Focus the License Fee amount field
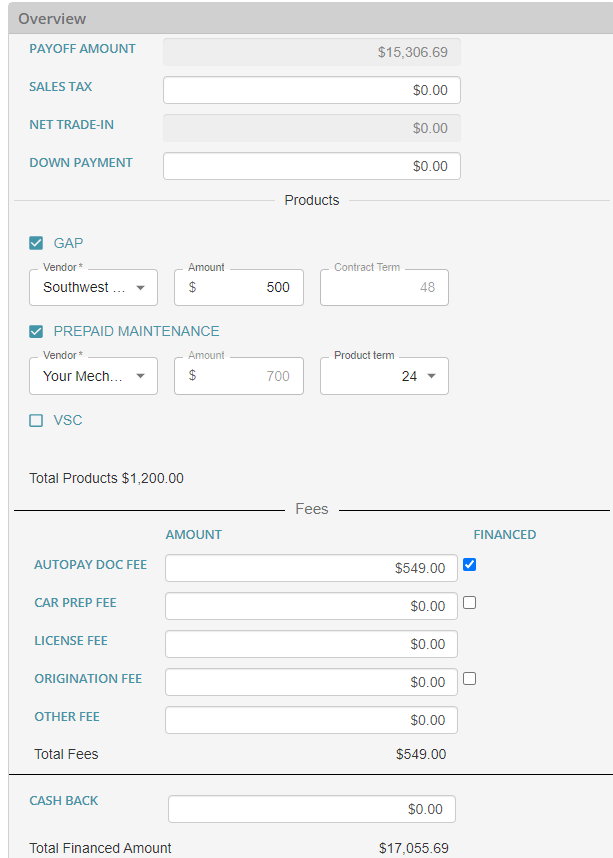 [311, 644]
